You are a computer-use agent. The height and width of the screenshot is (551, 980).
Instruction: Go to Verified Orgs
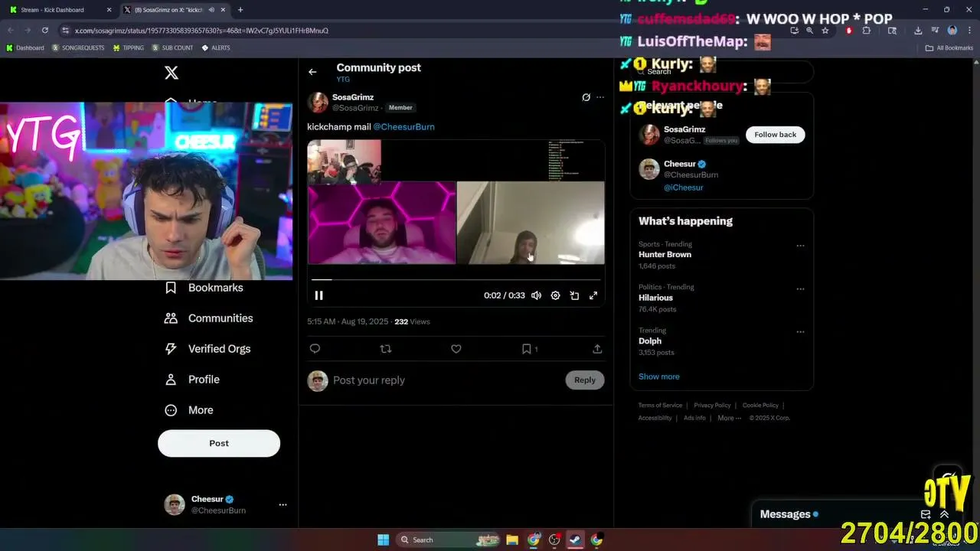click(x=208, y=349)
